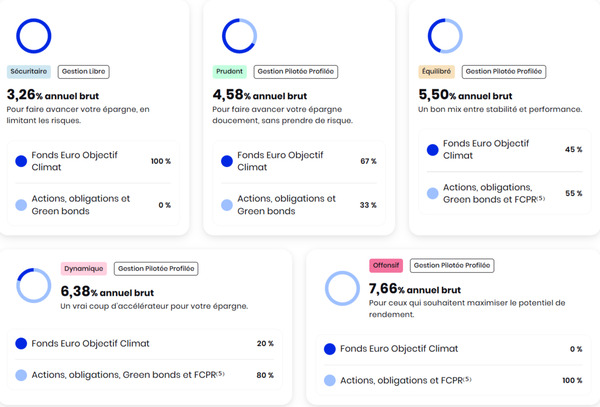Select the Sécuritaire label tag

[x=29, y=72]
